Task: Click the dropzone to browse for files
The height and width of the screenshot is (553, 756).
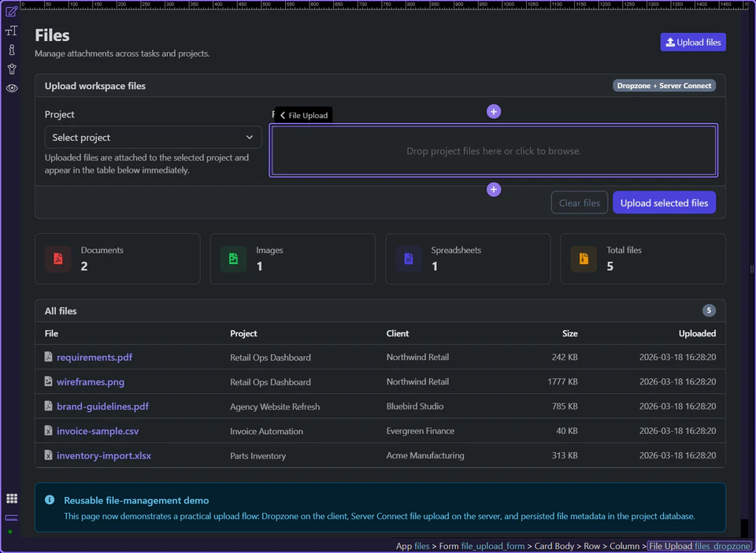Action: coord(494,150)
